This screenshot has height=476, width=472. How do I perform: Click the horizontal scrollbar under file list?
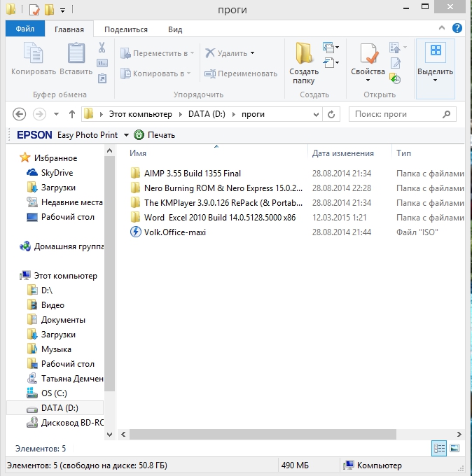click(x=280, y=434)
